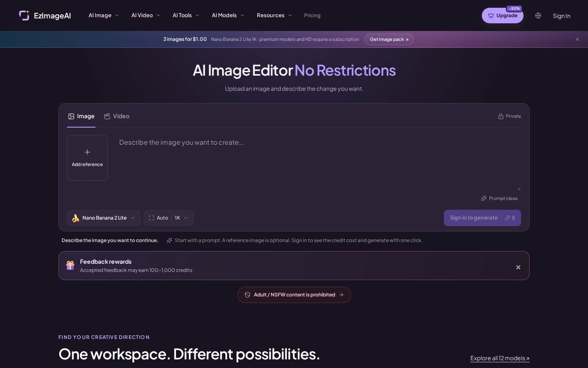Switch to the Image tab
Viewport: 588px width, 368px height.
(81, 117)
